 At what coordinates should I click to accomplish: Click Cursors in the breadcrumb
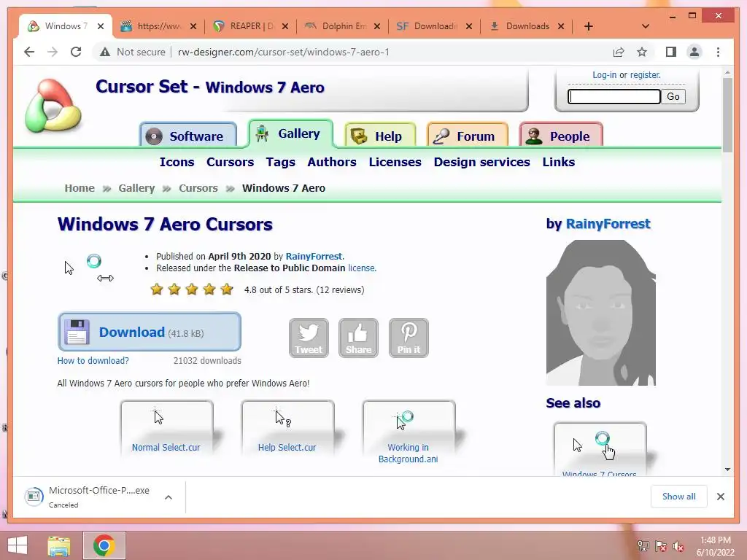pos(198,188)
